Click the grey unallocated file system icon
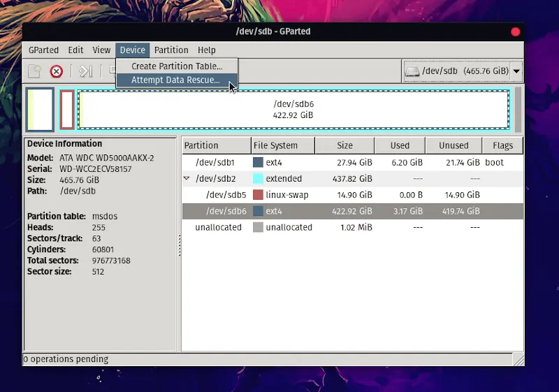Image resolution: width=559 pixels, height=392 pixels. click(258, 228)
